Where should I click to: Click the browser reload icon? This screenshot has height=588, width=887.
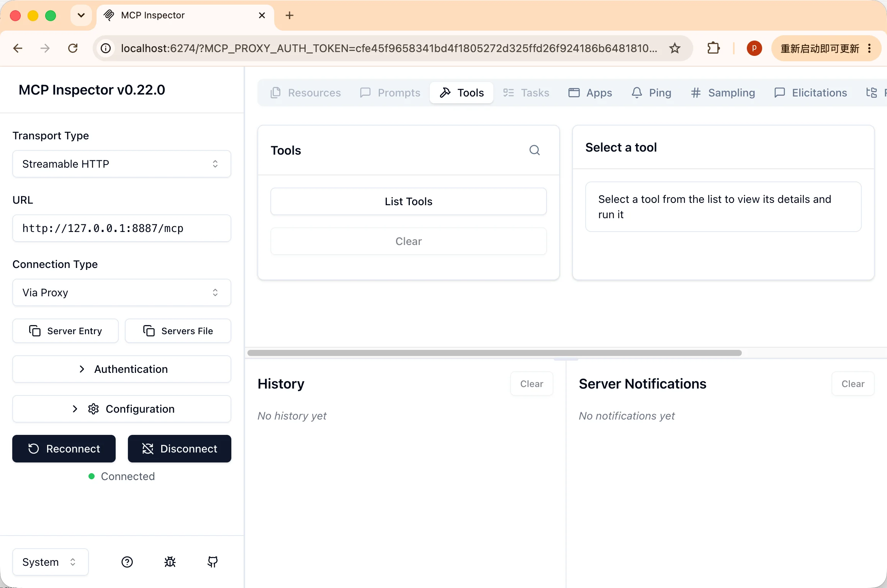point(73,48)
